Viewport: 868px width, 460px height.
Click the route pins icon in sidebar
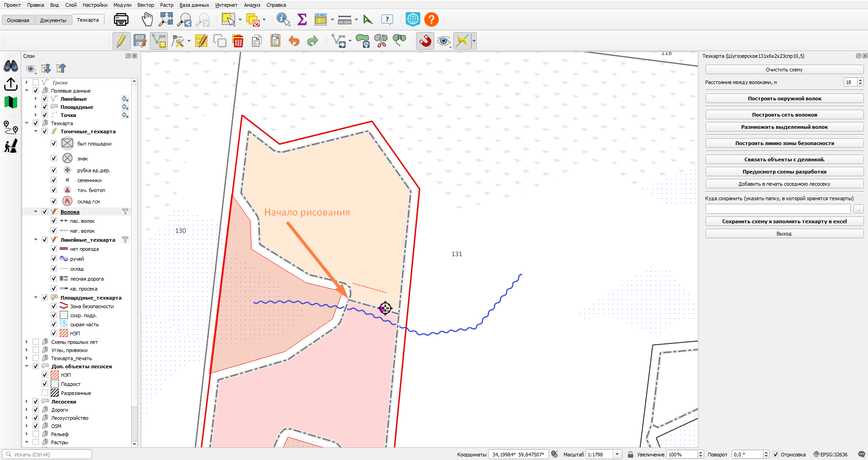pos(11,127)
